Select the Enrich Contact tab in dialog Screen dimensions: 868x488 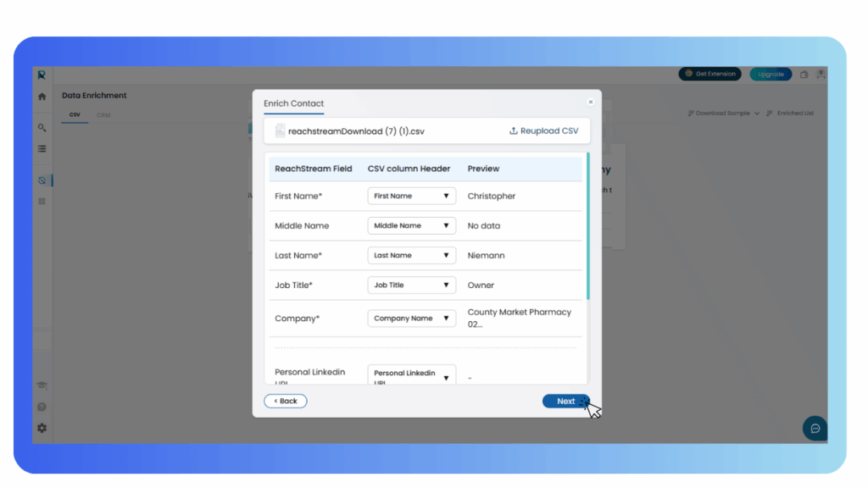(x=293, y=103)
